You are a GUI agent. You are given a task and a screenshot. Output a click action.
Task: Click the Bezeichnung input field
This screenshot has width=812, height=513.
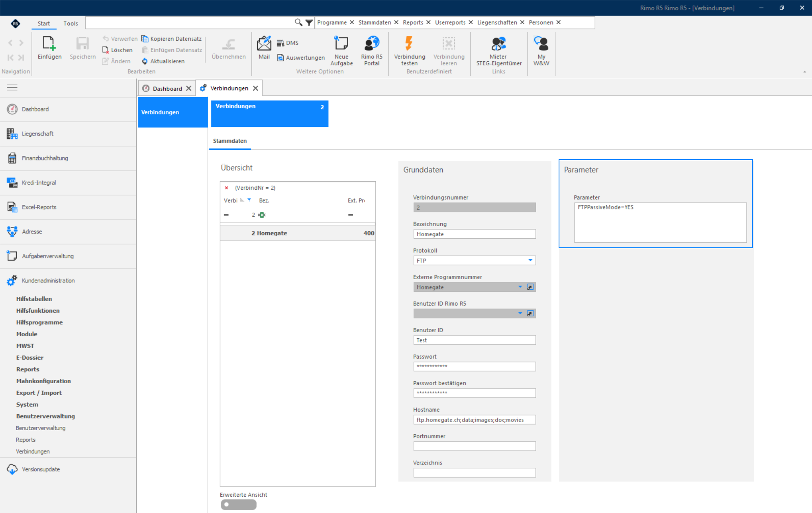click(x=474, y=234)
